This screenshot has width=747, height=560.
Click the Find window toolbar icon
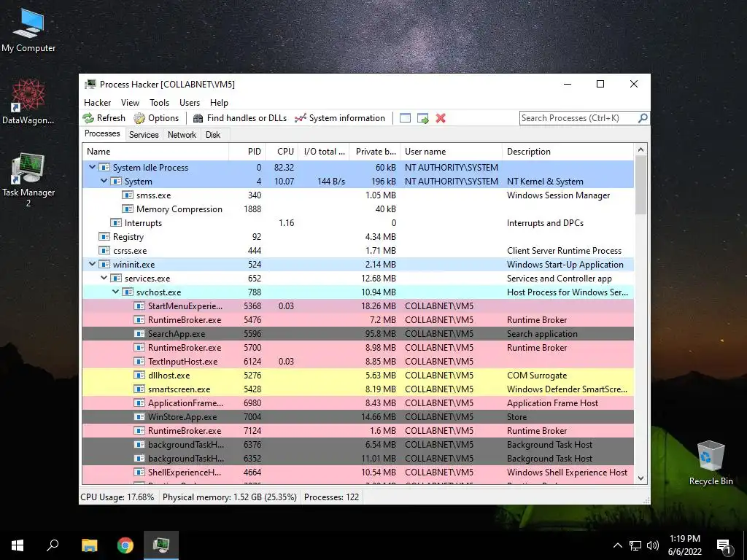point(405,118)
